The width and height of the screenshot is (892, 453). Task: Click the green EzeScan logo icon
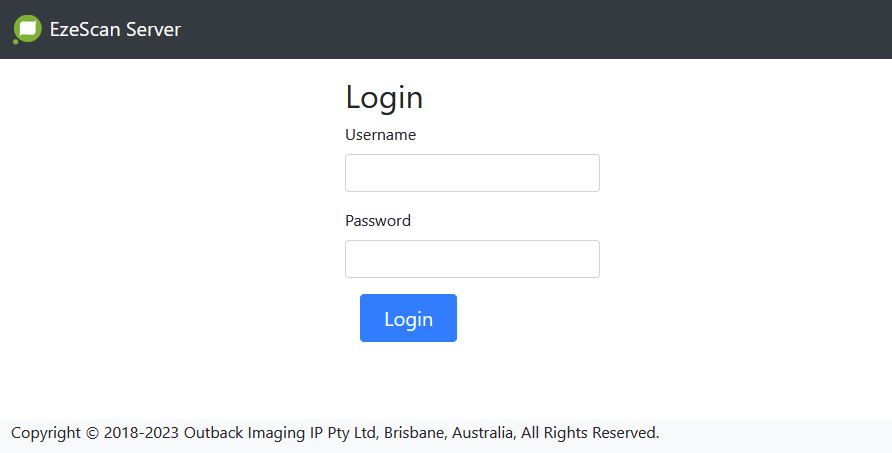pos(27,29)
